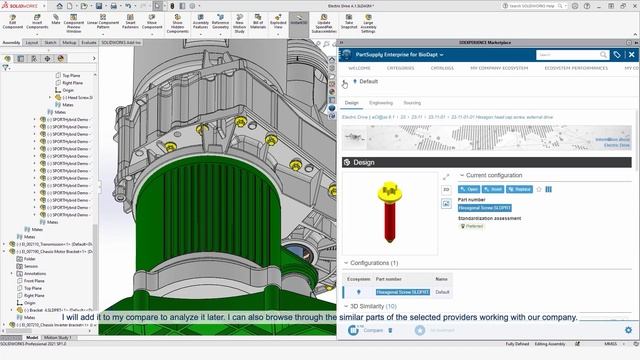
Task: Open ConfigurationManager tab icon
Action: (x=34, y=59)
